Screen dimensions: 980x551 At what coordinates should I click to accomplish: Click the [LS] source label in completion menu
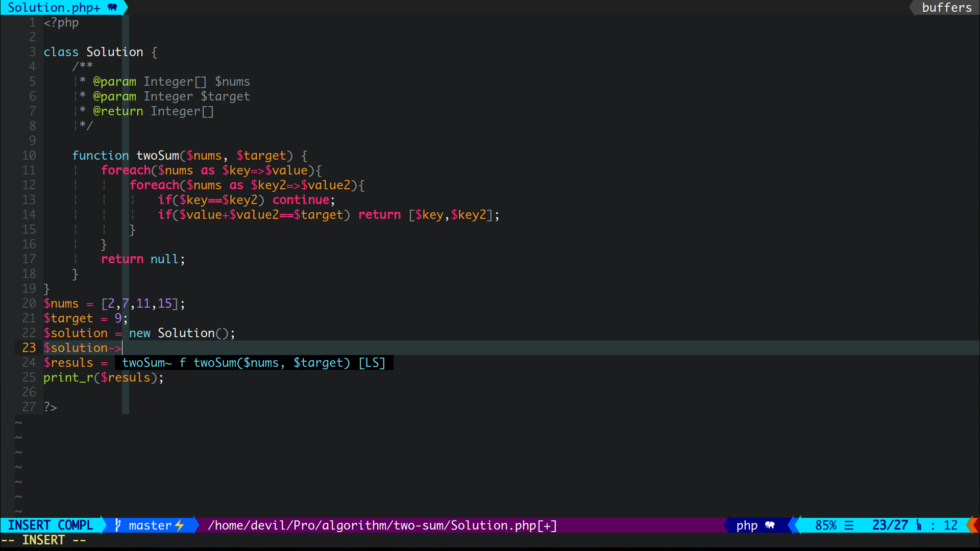pos(372,363)
